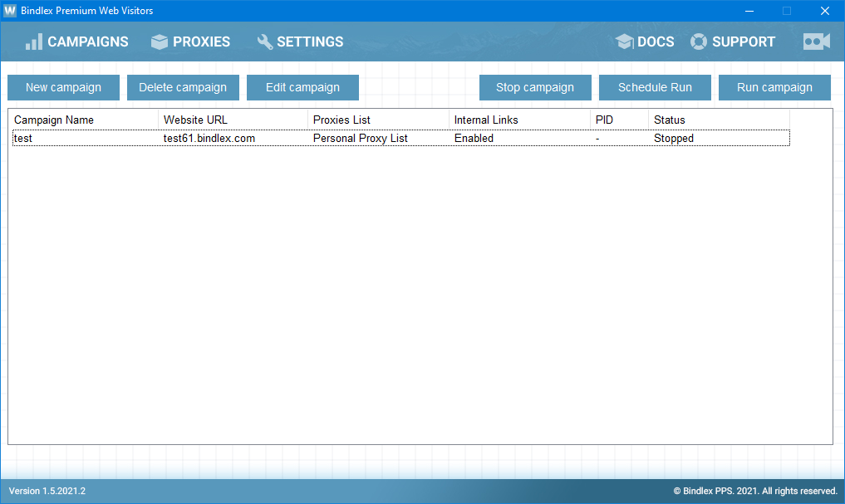Open the CAMPAIGNS tab
This screenshot has width=845, height=504.
pyautogui.click(x=87, y=42)
